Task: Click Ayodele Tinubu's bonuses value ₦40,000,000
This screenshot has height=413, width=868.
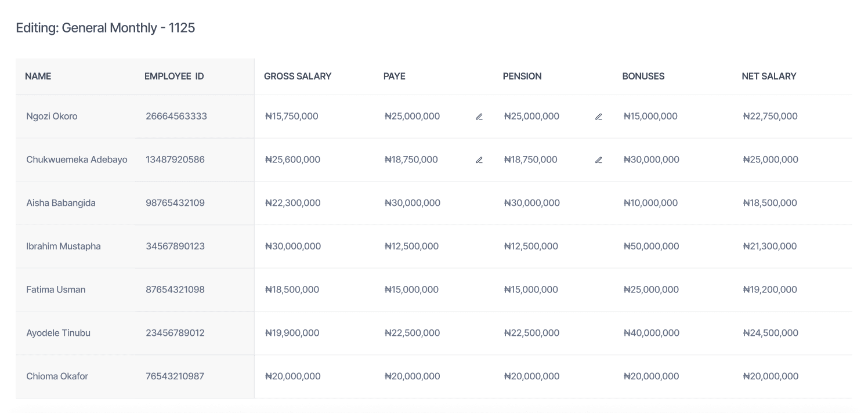Action: 651,333
